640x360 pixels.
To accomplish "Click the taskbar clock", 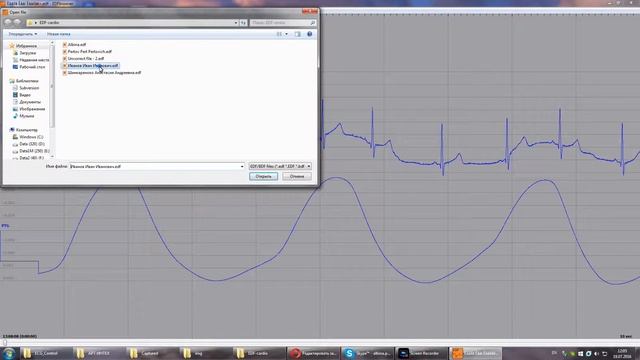I will 622,353.
